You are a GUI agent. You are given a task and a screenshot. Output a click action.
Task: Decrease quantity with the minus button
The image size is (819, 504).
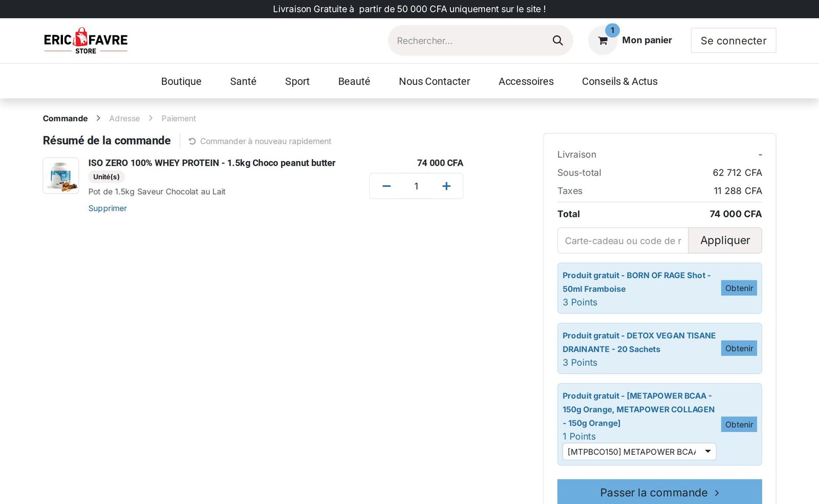(386, 186)
